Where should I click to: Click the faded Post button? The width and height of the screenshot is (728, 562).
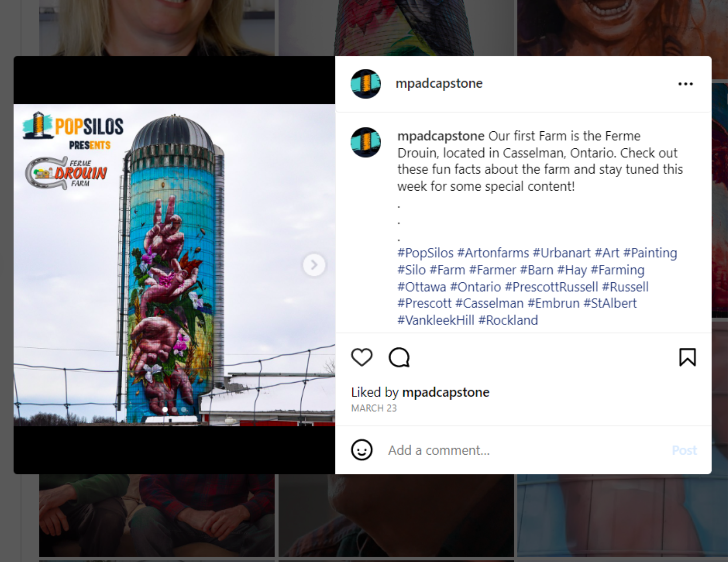click(684, 450)
